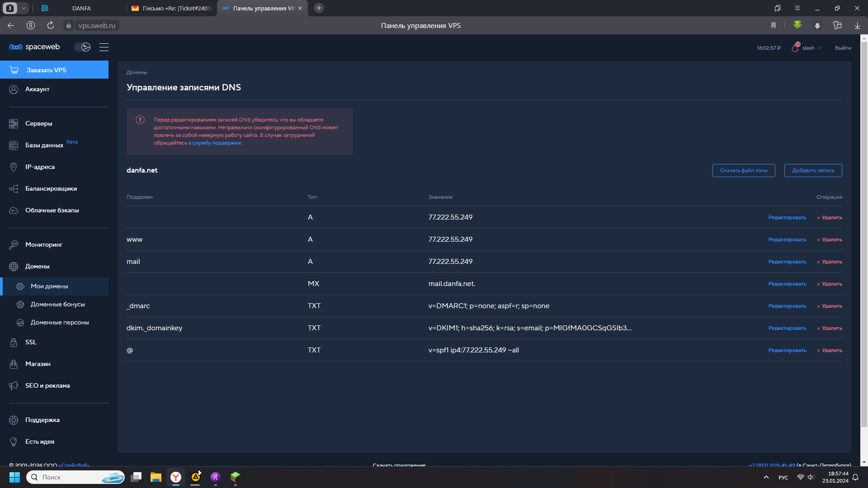Edit the dkim._domainkey TXT record

click(x=787, y=328)
